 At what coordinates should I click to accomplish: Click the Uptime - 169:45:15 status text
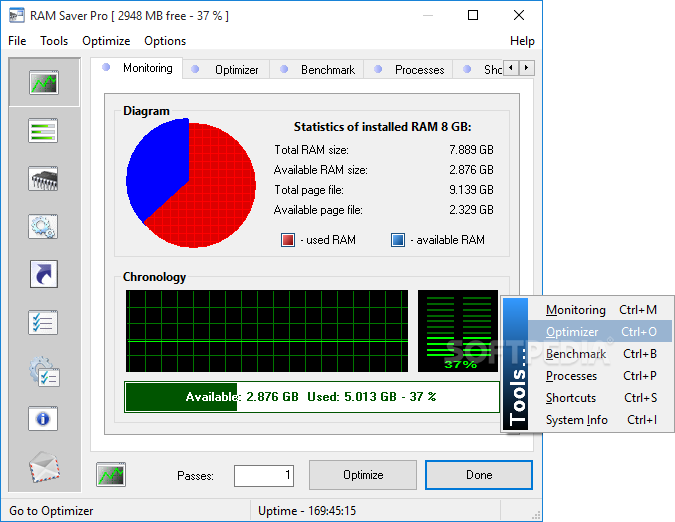(x=307, y=511)
